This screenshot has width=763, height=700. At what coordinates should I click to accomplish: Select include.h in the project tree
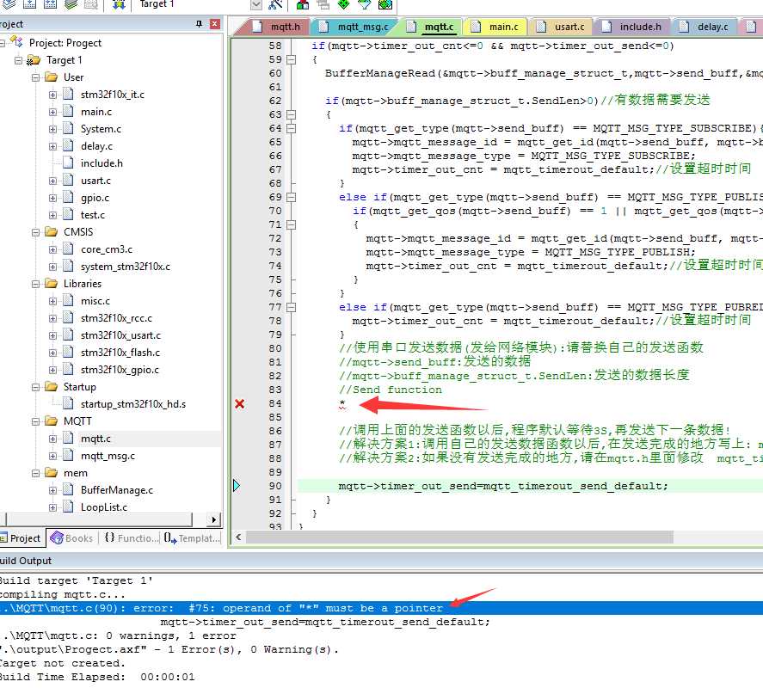pos(102,163)
